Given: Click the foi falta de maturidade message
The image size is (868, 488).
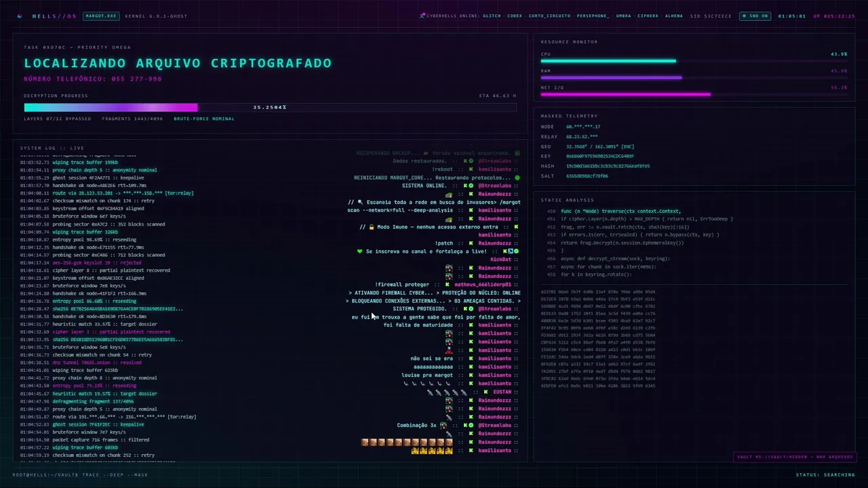Looking at the screenshot, I should click(418, 325).
